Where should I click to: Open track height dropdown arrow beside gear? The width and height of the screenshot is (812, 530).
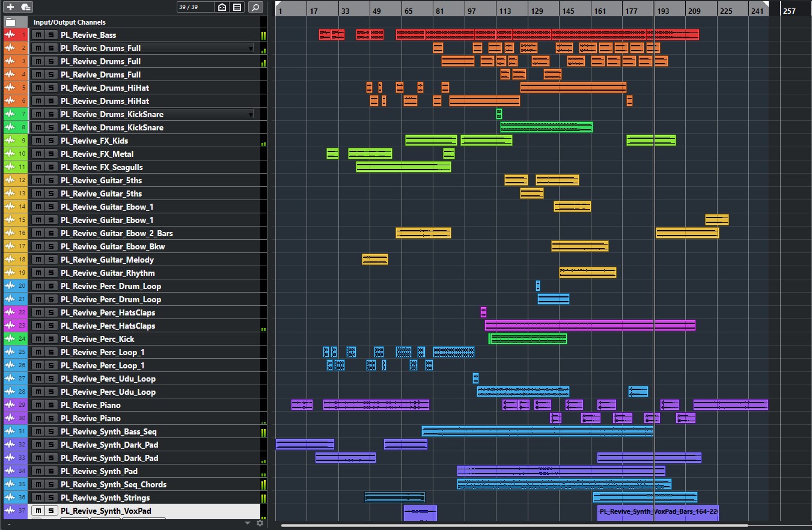click(x=247, y=523)
